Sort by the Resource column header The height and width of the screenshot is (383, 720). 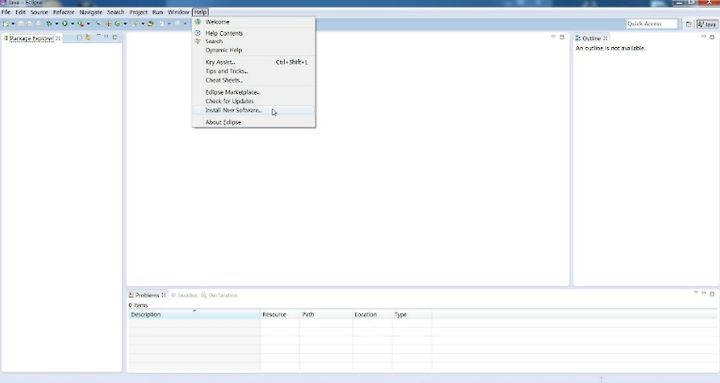coord(280,315)
